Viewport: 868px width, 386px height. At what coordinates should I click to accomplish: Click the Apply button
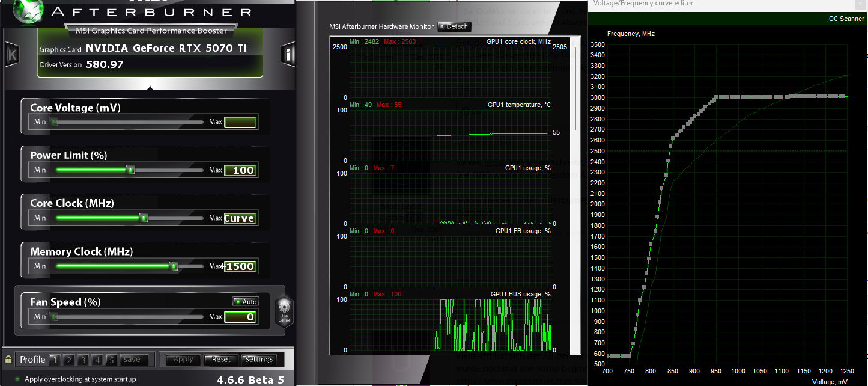tap(183, 360)
